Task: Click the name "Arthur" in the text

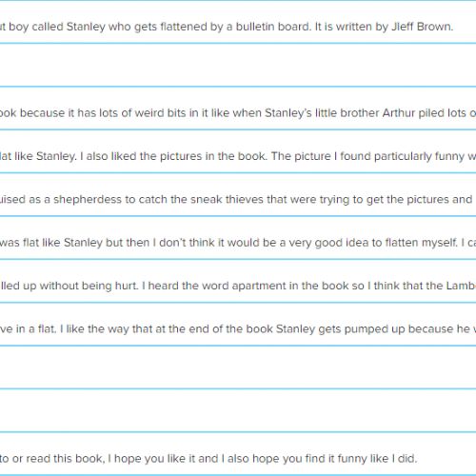Action: pyautogui.click(x=399, y=113)
